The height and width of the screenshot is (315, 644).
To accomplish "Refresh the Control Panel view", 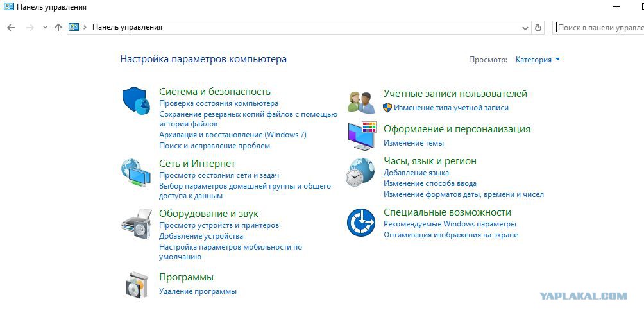I will click(x=538, y=28).
